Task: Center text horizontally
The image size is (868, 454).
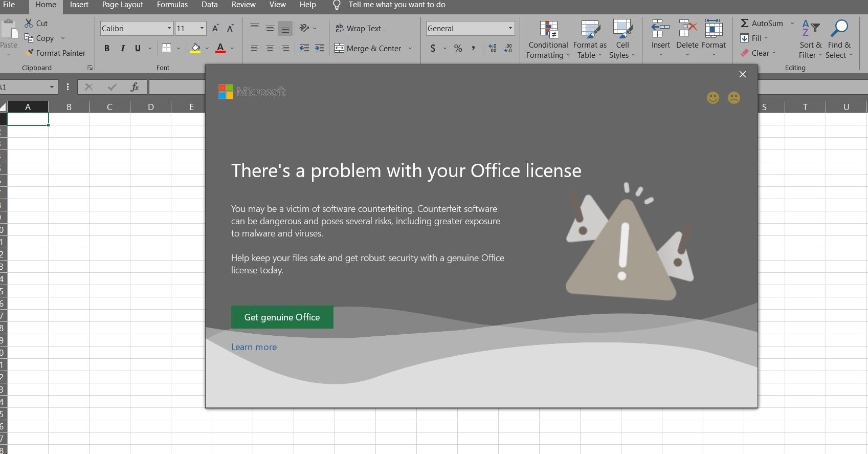Action: pyautogui.click(x=270, y=48)
